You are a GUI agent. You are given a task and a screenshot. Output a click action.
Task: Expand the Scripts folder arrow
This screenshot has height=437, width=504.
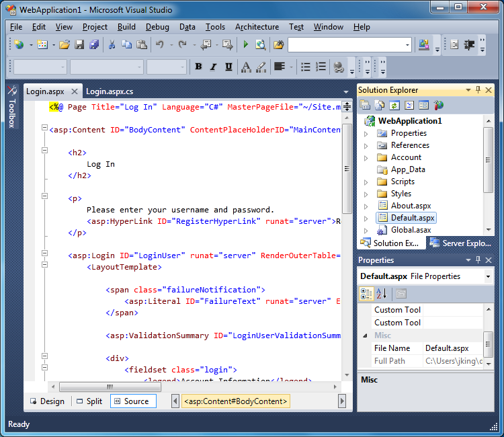coord(366,182)
